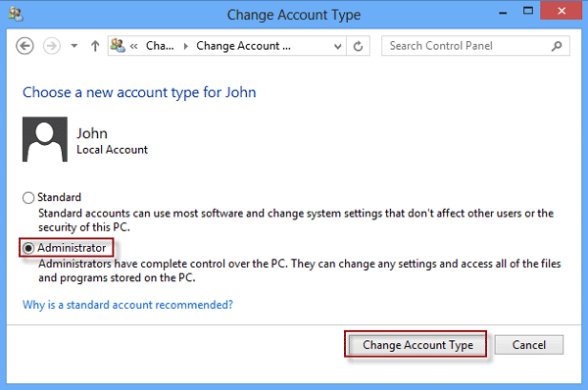Expand hidden breadcrumbs via double chevron
The width and height of the screenshot is (588, 390).
coord(134,46)
